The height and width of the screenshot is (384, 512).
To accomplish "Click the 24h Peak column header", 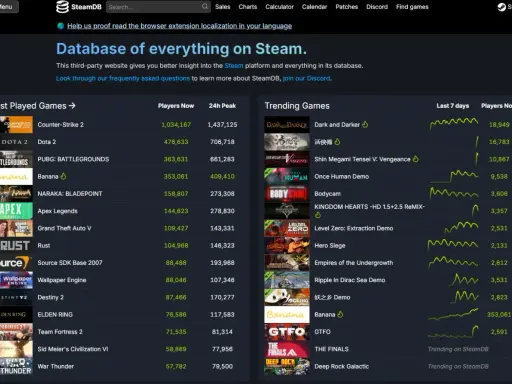I will point(222,106).
